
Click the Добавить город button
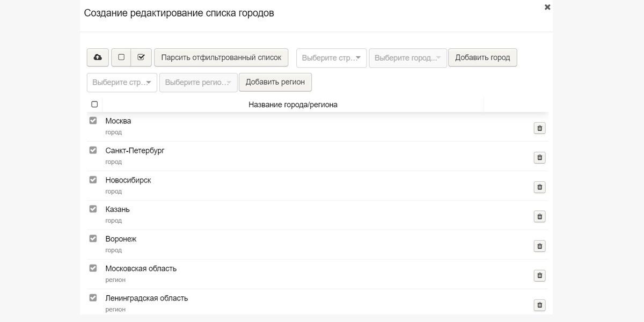[482, 57]
